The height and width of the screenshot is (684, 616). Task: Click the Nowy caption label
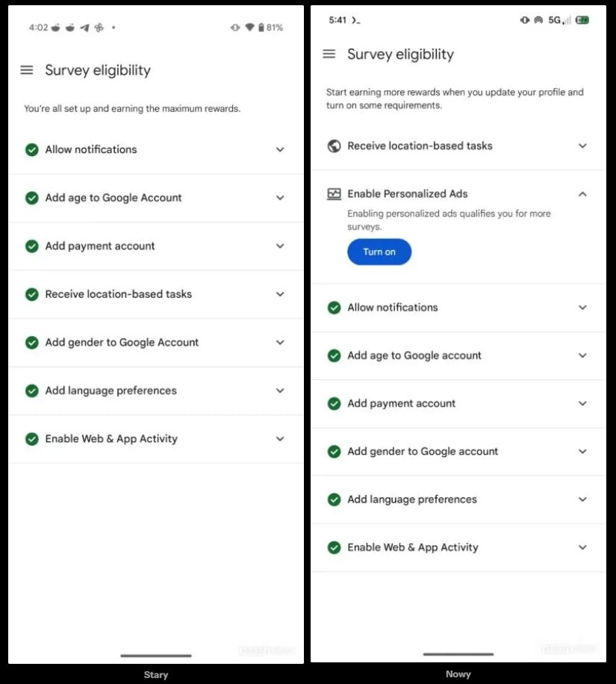[x=458, y=674]
